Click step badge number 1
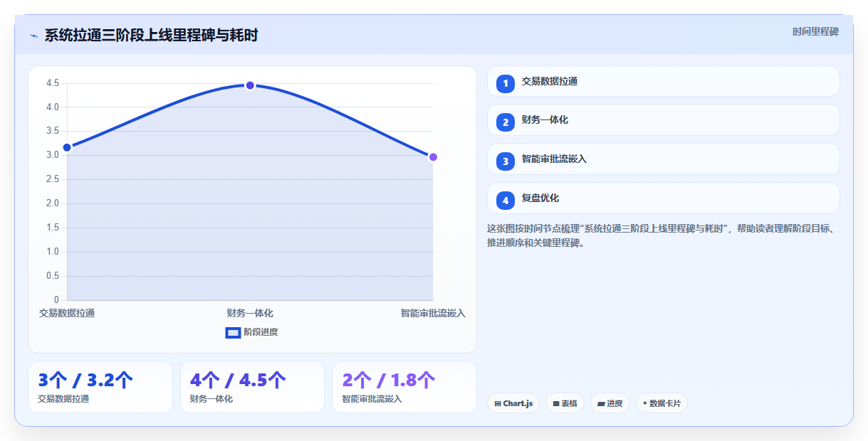The width and height of the screenshot is (868, 441). [506, 83]
